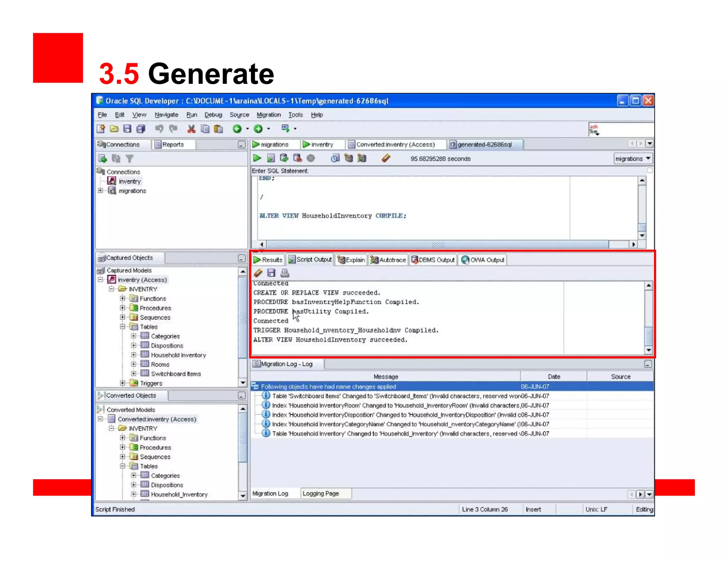
Task: Collapse the inventry (Access) captured model
Action: click(101, 280)
